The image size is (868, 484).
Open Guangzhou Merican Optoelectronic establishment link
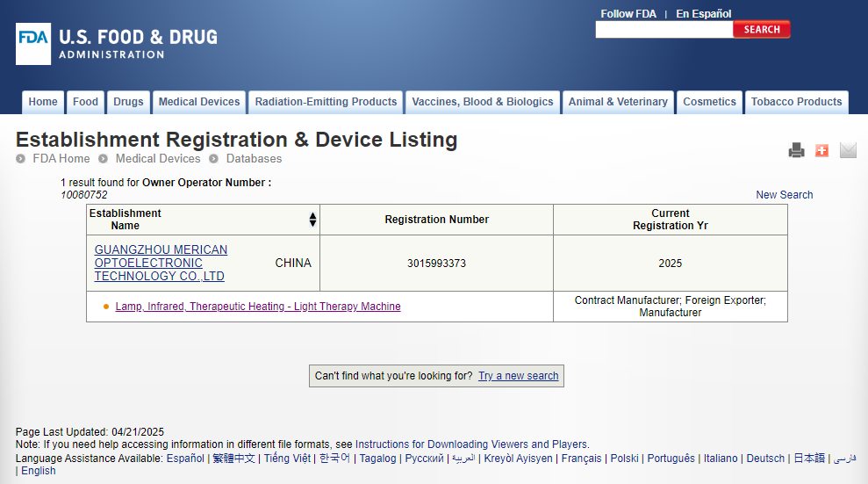[161, 263]
